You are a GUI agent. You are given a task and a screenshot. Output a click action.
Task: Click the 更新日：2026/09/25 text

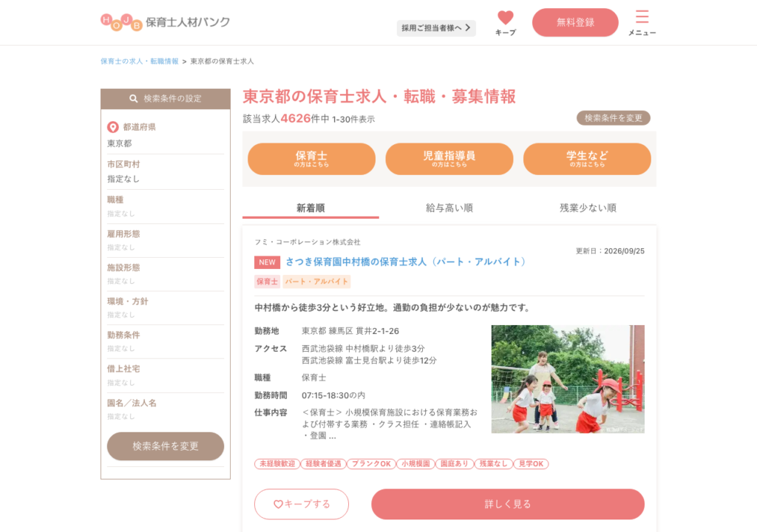[610, 251]
